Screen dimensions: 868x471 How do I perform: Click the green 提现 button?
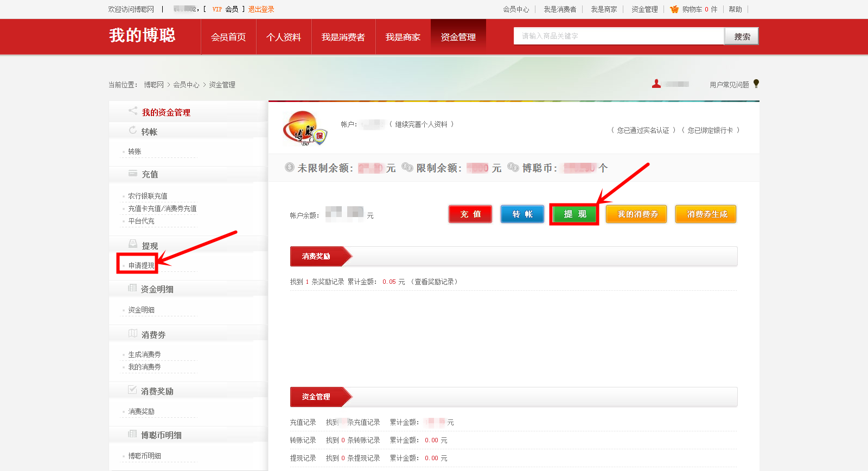click(x=575, y=214)
